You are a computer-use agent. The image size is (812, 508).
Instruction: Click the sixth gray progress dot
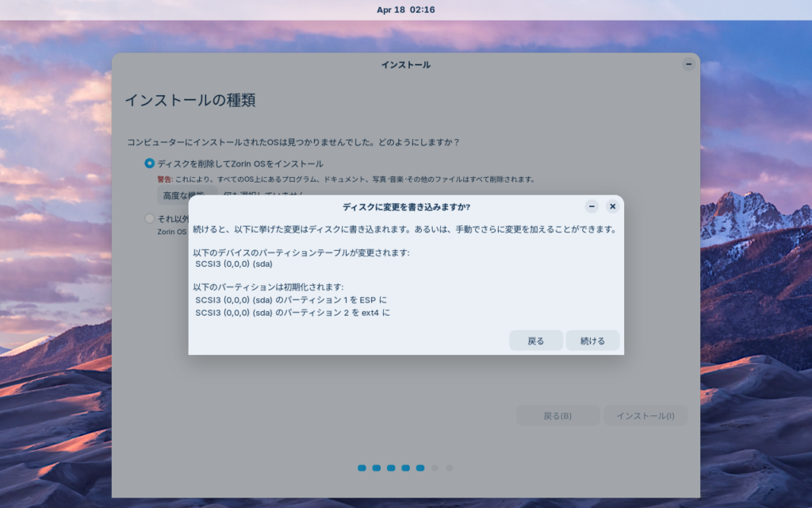pyautogui.click(x=435, y=468)
